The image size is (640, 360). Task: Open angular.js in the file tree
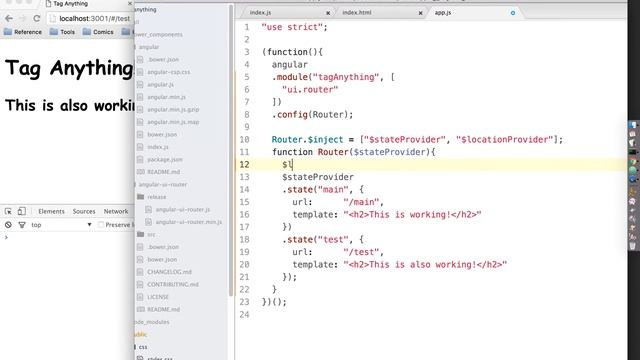[160, 84]
